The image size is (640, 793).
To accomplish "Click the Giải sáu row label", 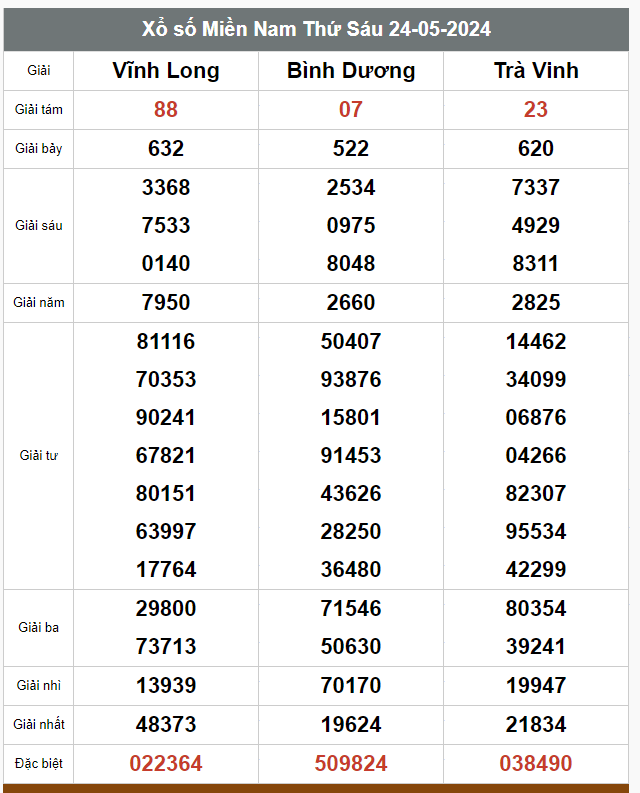I will [x=39, y=225].
